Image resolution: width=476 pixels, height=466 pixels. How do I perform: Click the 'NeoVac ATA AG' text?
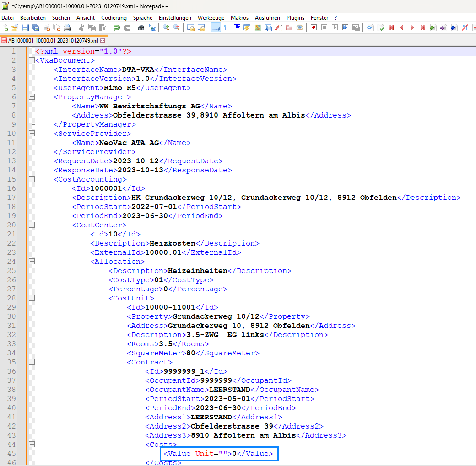point(129,143)
